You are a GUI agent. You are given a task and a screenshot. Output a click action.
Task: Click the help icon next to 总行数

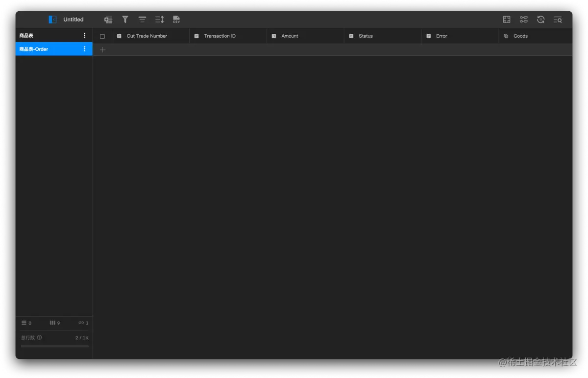[40, 337]
